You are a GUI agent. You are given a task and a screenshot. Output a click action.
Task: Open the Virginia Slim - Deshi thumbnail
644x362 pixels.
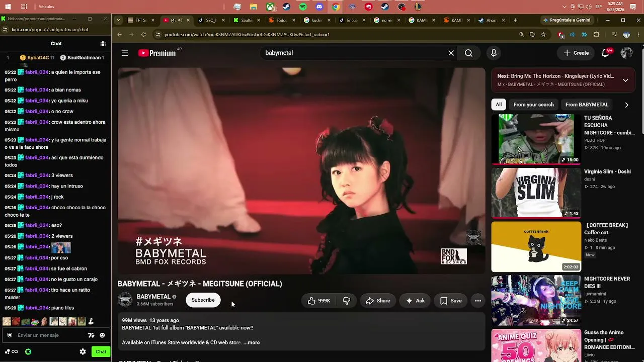(536, 193)
